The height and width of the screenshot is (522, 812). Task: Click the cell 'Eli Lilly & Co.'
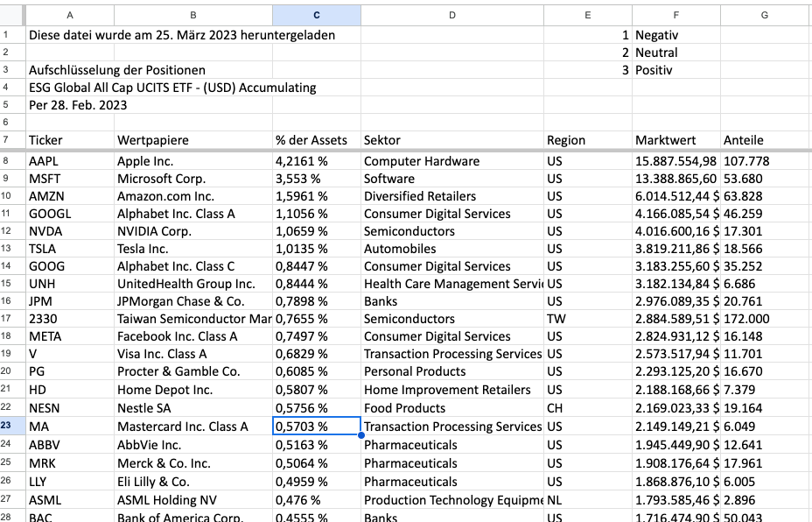pos(193,482)
